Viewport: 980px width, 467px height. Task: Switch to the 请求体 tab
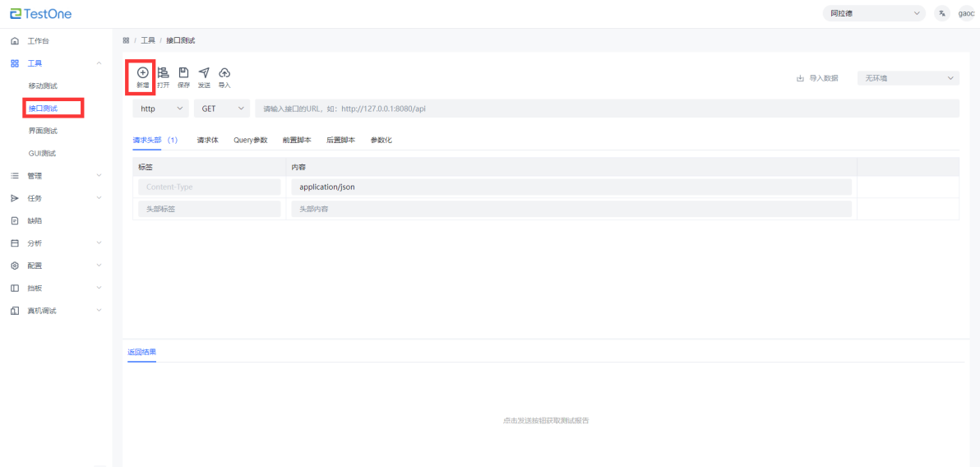pyautogui.click(x=207, y=140)
